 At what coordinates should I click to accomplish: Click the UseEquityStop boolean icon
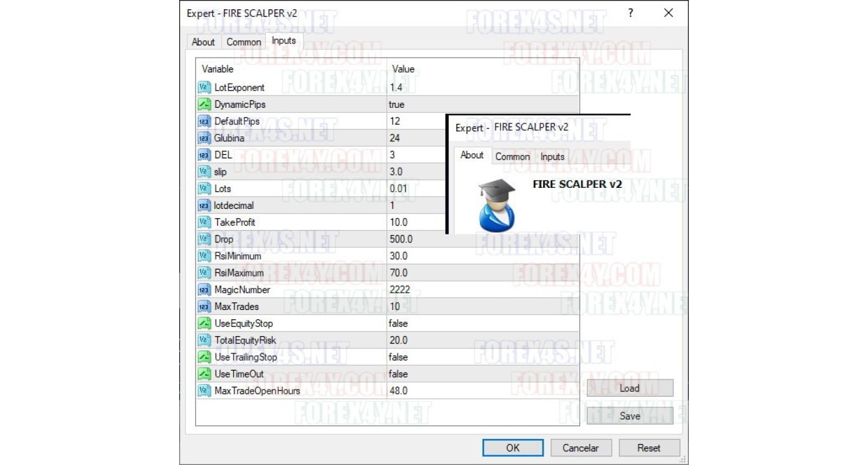coord(205,323)
